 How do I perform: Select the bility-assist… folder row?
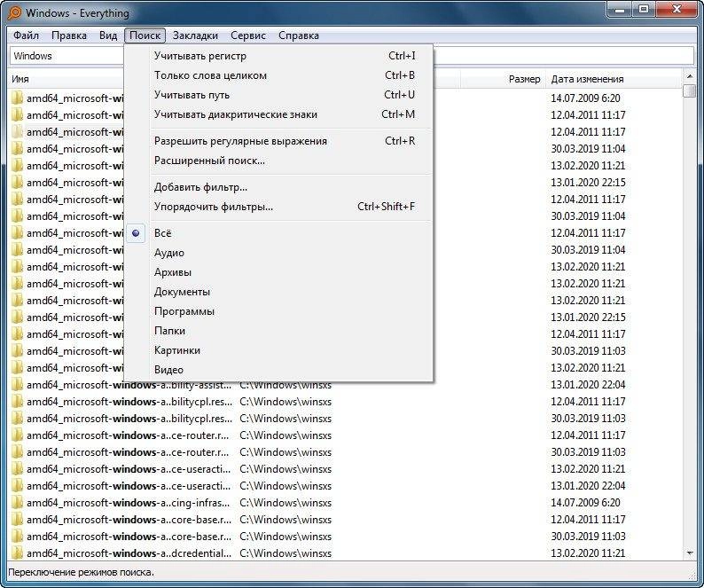tap(346, 385)
